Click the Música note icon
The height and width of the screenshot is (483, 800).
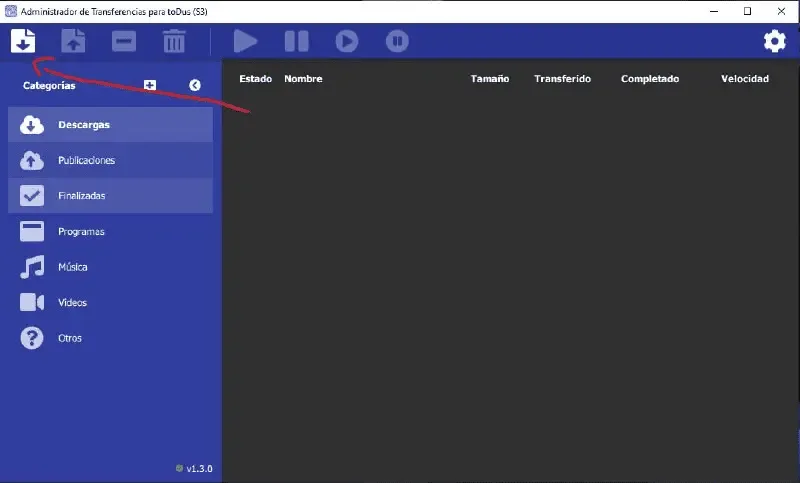[x=32, y=267]
